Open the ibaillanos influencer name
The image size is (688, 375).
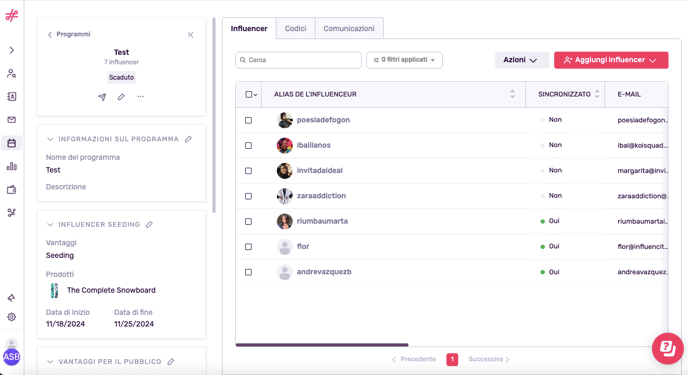point(314,145)
